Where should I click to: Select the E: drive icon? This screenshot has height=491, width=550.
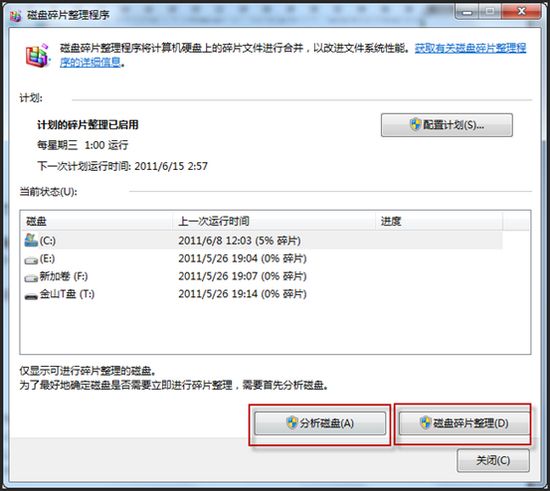point(31,260)
